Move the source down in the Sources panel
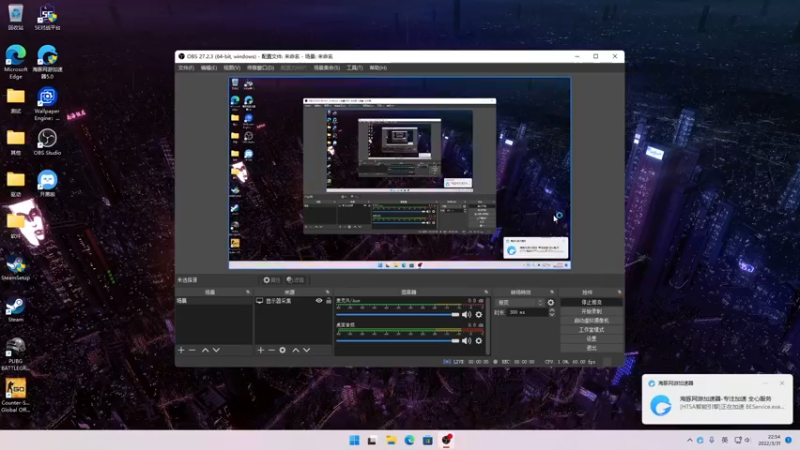This screenshot has height=450, width=800. pyautogui.click(x=307, y=350)
